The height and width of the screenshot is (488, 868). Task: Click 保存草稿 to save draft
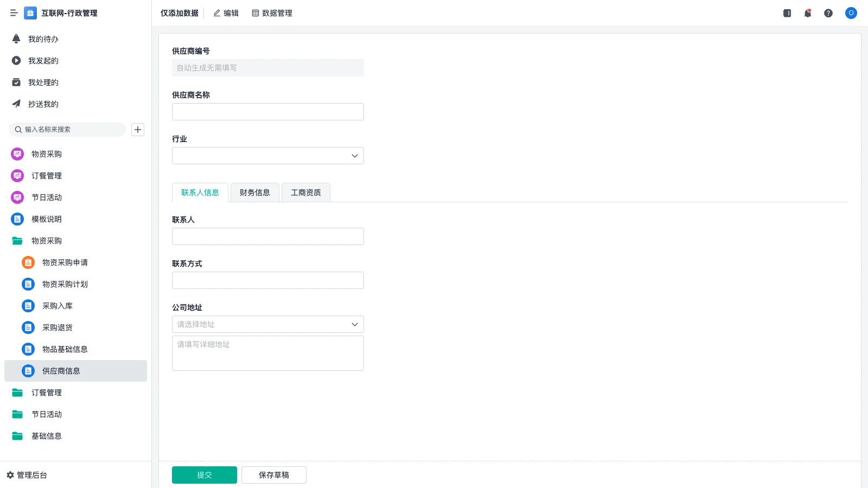[x=273, y=474]
